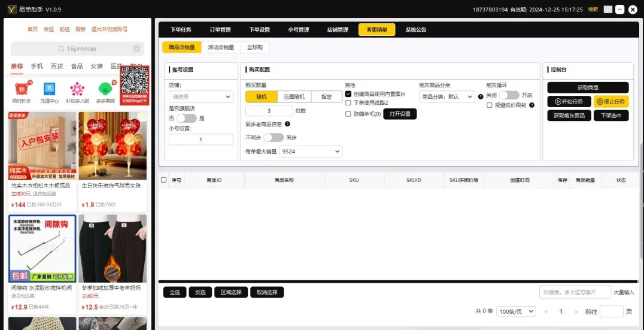Open the 店铺 请选择 dropdown

click(x=201, y=96)
